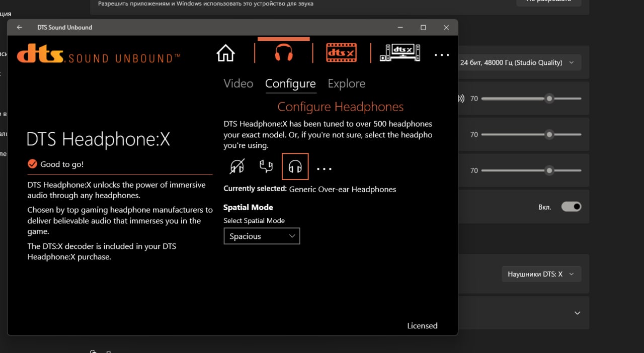Switch to the Configure tab
Image resolution: width=644 pixels, height=353 pixels.
(290, 83)
